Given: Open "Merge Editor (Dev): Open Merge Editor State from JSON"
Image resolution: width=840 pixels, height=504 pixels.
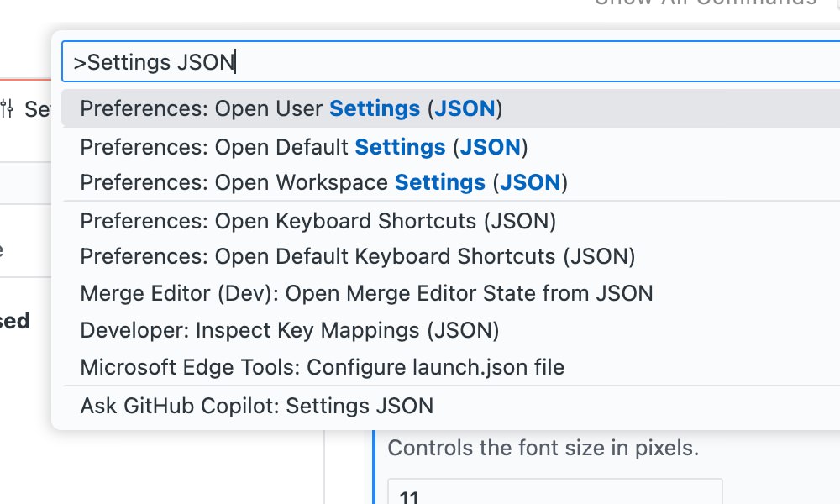Looking at the screenshot, I should click(x=366, y=293).
